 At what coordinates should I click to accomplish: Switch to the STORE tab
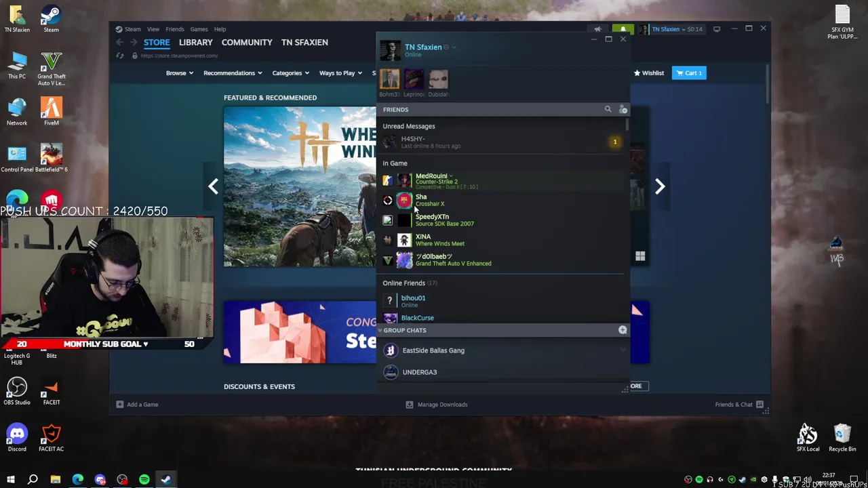[157, 42]
